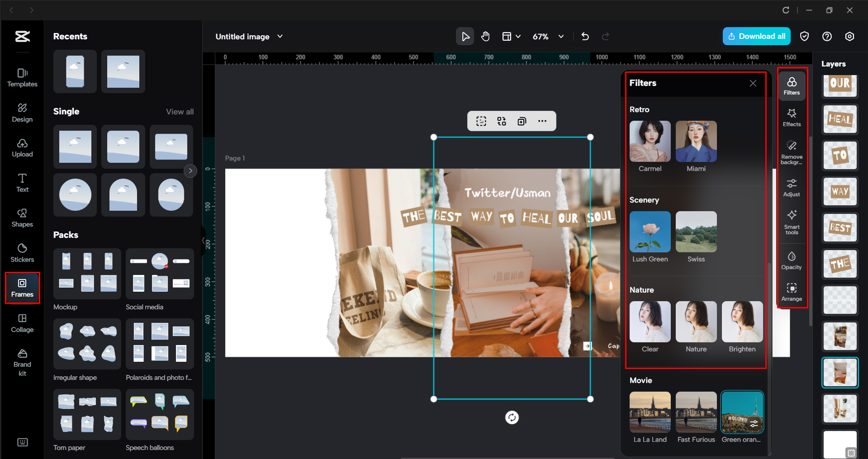The height and width of the screenshot is (459, 868).
Task: Open the 67% zoom level dropdown
Action: 548,36
